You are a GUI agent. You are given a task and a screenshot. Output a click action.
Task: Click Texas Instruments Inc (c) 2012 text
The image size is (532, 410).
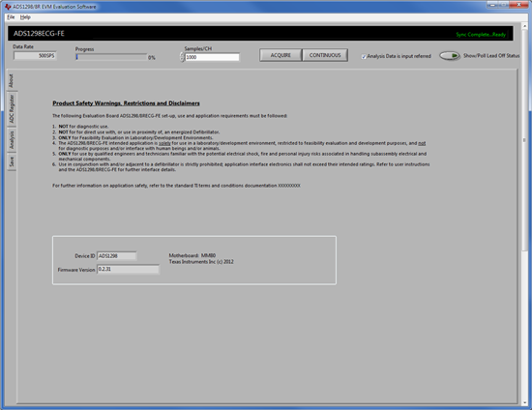(x=201, y=262)
